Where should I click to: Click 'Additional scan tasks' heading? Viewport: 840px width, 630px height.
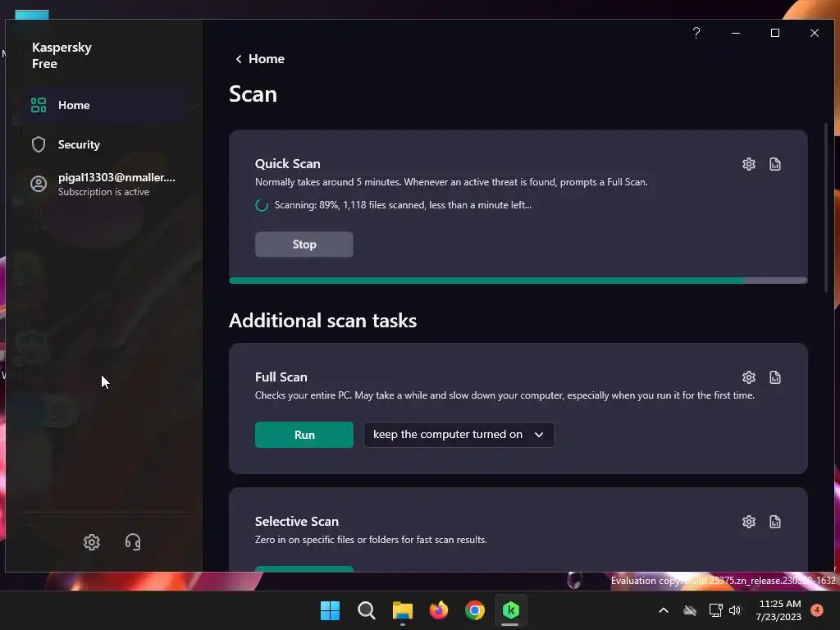pyautogui.click(x=322, y=321)
